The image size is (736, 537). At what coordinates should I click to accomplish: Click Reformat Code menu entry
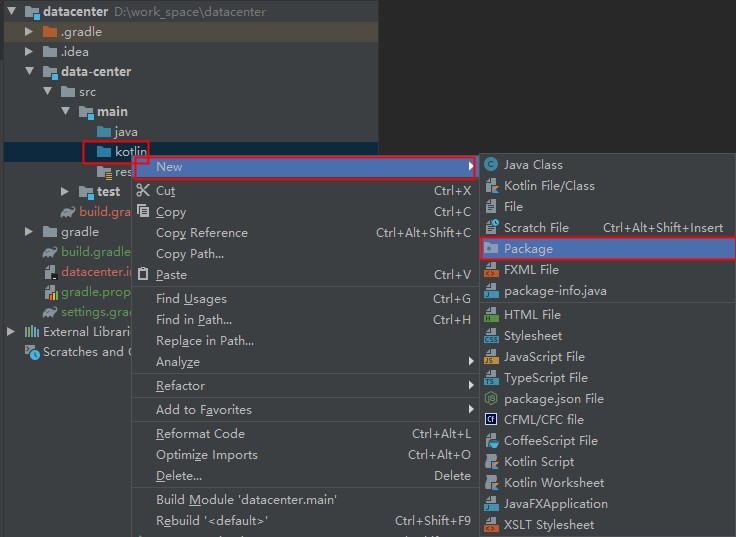pyautogui.click(x=200, y=434)
